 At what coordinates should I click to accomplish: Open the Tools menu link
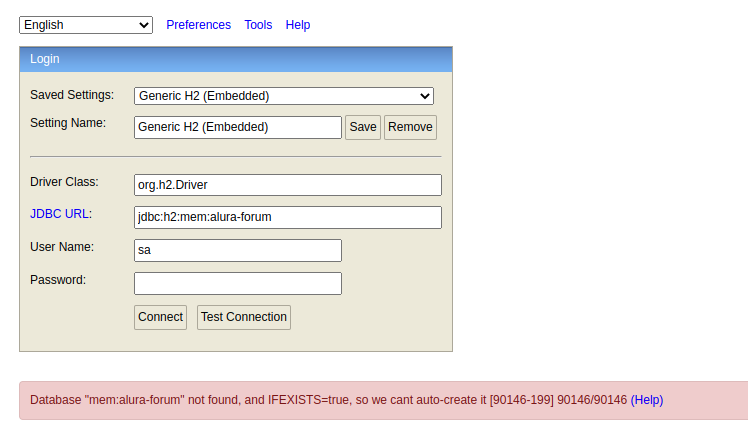(x=258, y=25)
